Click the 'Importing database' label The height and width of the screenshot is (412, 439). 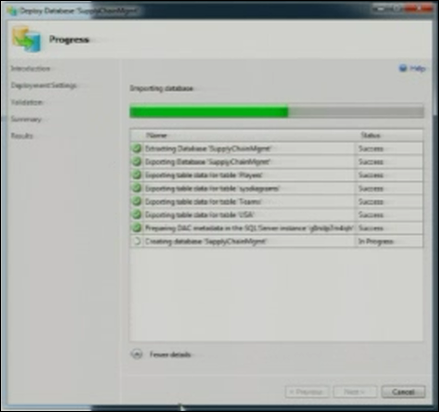click(161, 88)
